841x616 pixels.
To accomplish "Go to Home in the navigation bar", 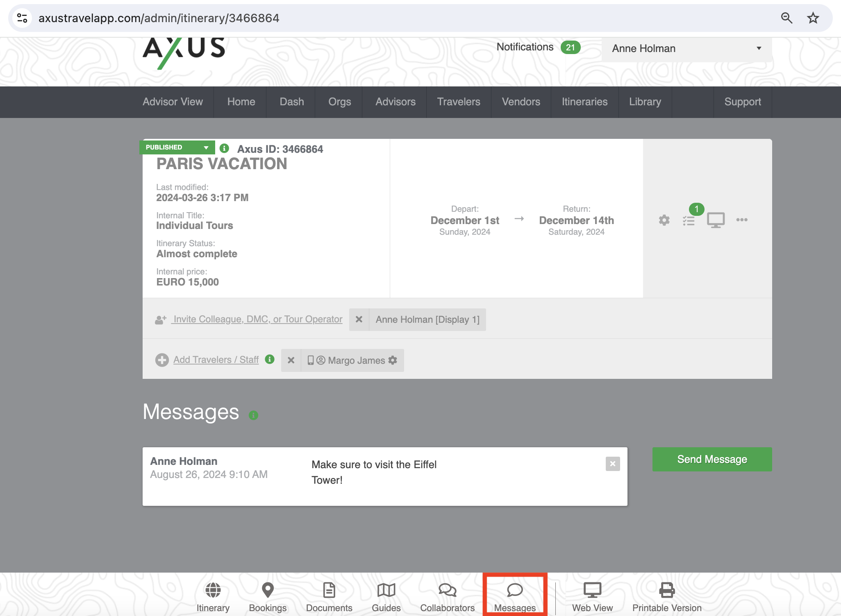I will pyautogui.click(x=241, y=102).
